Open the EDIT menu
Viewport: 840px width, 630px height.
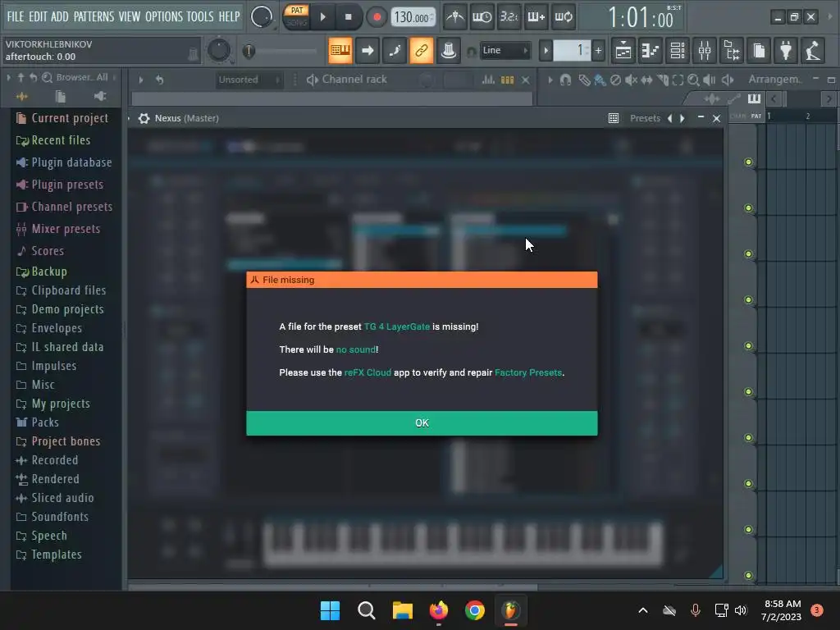pos(38,16)
